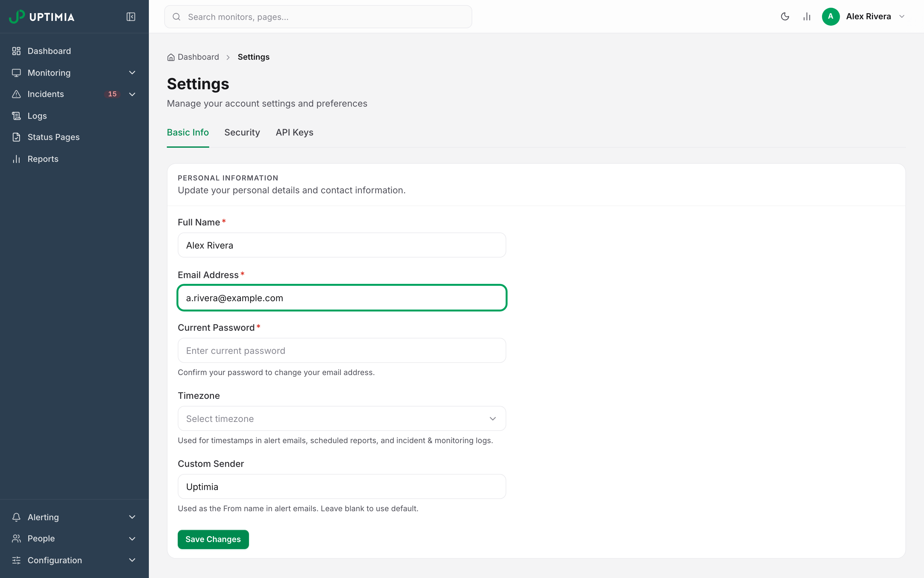Click the Logs scroll icon
The image size is (924, 578).
pyautogui.click(x=16, y=116)
